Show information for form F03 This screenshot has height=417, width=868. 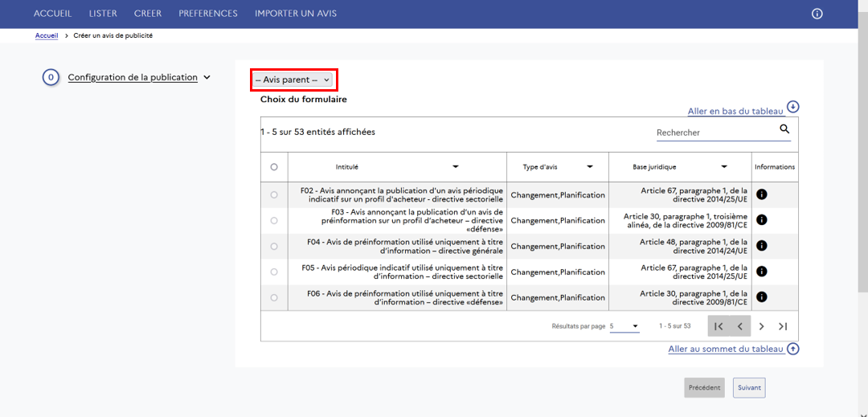coord(761,219)
